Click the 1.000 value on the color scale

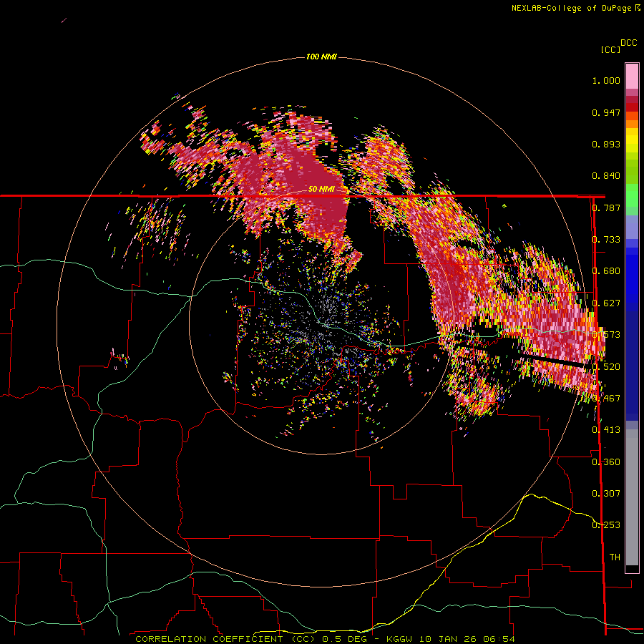[x=606, y=80]
